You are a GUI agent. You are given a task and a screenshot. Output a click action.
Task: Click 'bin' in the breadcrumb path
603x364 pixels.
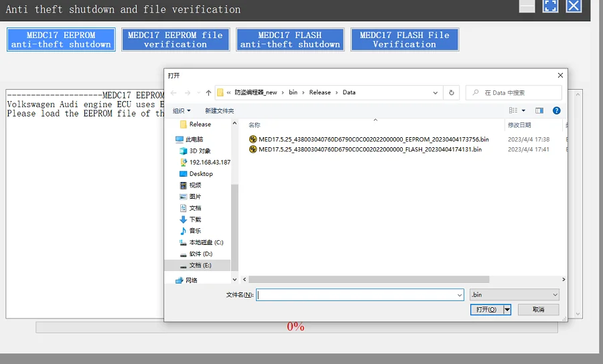coord(293,92)
